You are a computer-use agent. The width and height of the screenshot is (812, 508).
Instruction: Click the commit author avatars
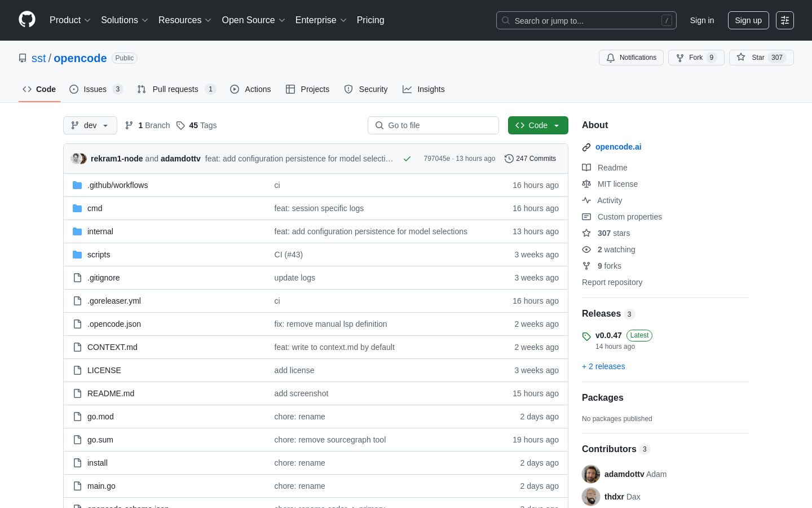79,159
